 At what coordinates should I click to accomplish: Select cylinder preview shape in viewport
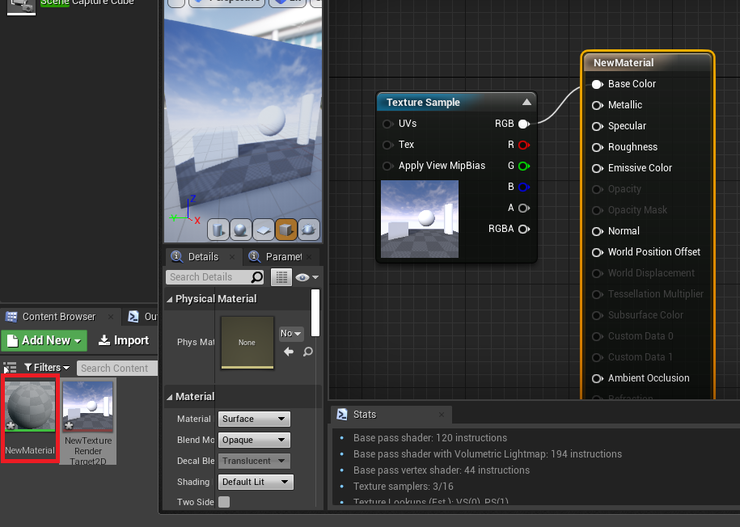[x=219, y=230]
